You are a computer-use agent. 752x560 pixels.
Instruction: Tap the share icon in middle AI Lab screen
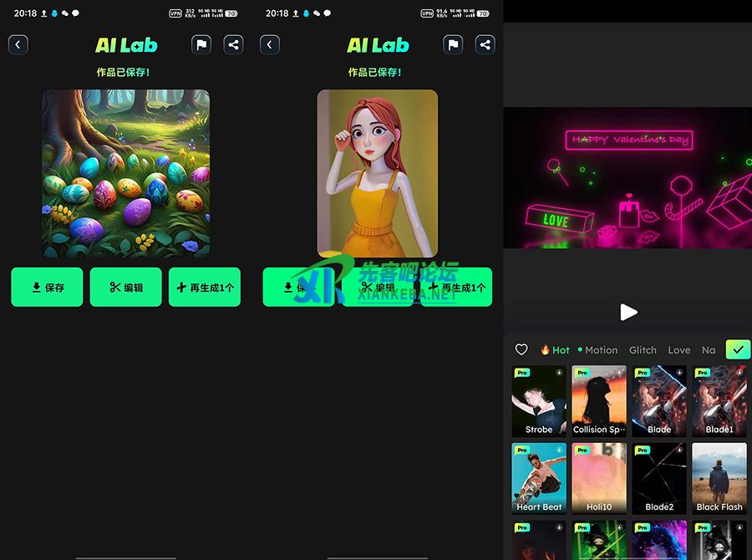tap(485, 45)
